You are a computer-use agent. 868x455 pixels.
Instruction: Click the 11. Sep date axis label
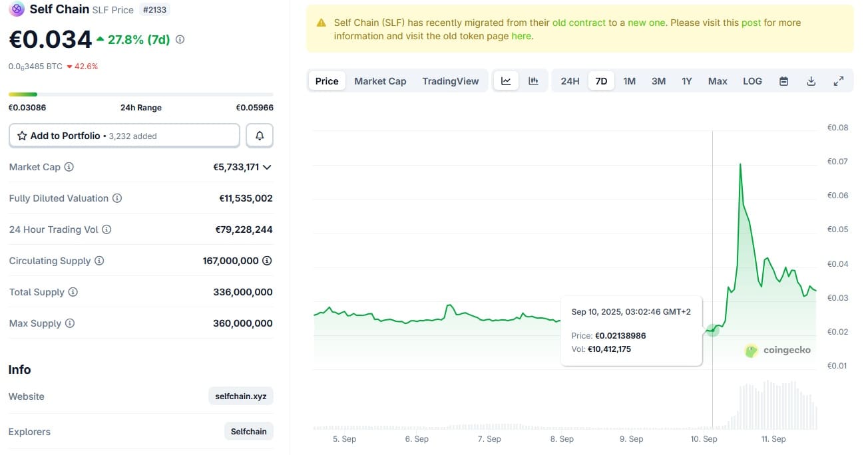(773, 439)
